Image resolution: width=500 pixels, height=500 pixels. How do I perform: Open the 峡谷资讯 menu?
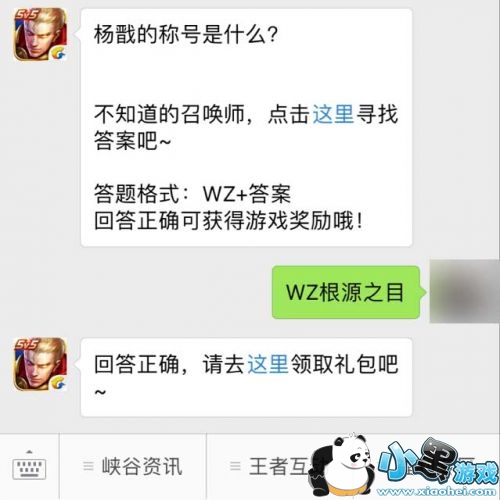(x=142, y=466)
